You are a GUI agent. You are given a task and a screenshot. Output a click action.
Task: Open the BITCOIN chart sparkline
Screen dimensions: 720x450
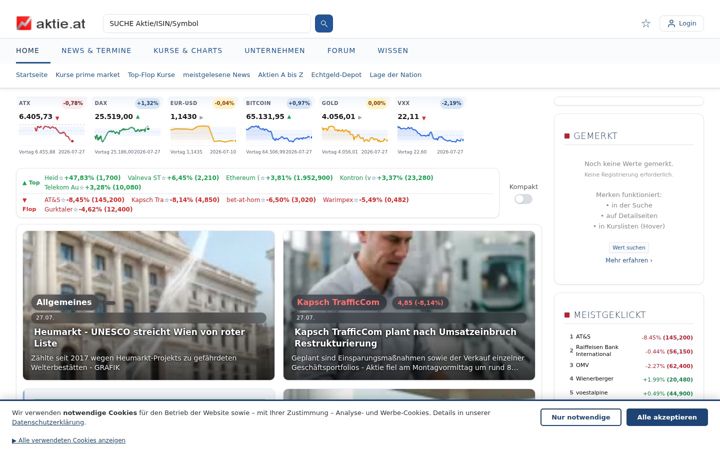point(279,134)
